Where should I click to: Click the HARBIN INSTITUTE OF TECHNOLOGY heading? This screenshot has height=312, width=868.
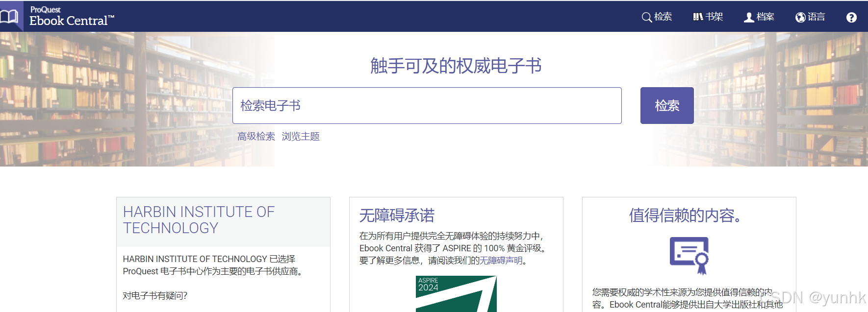(199, 220)
